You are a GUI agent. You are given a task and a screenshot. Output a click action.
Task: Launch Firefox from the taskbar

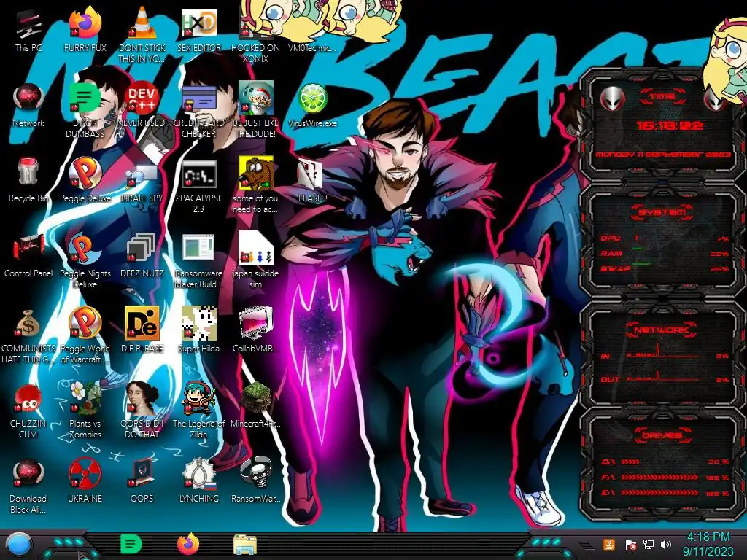[x=188, y=544]
